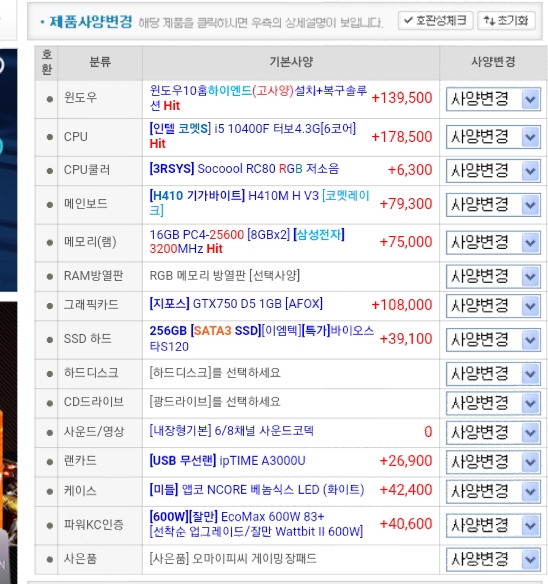Screen dimensions: 548x584
Task: Open 사양변경 dropdown for 하드디스크 row
Action: [x=493, y=374]
